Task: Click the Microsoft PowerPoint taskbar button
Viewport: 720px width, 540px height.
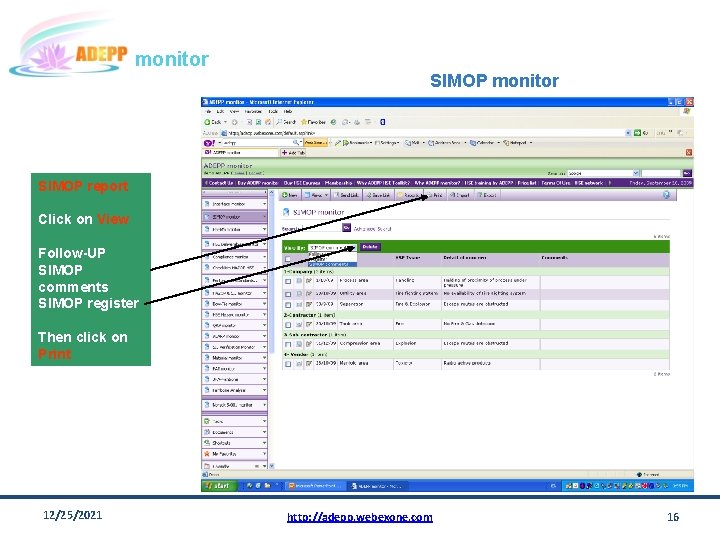Action: pyautogui.click(x=315, y=485)
